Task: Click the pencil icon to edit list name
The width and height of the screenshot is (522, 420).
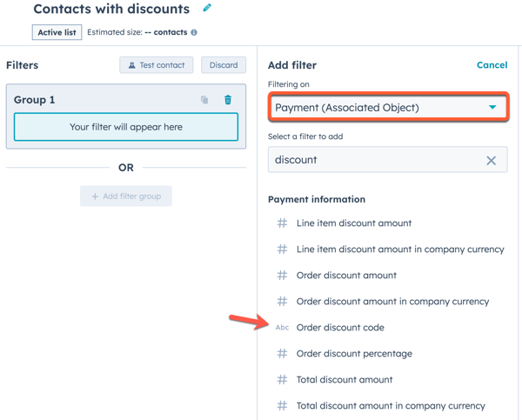Action: coord(207,9)
